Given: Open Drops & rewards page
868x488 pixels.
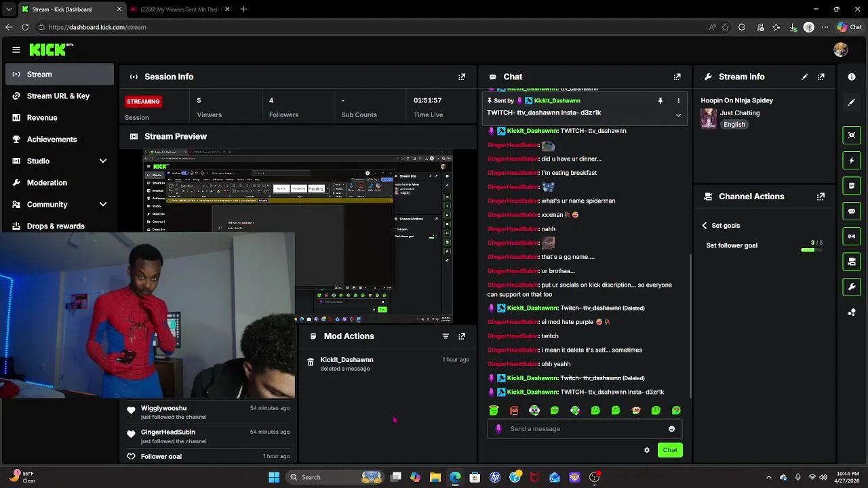Looking at the screenshot, I should click(60, 226).
